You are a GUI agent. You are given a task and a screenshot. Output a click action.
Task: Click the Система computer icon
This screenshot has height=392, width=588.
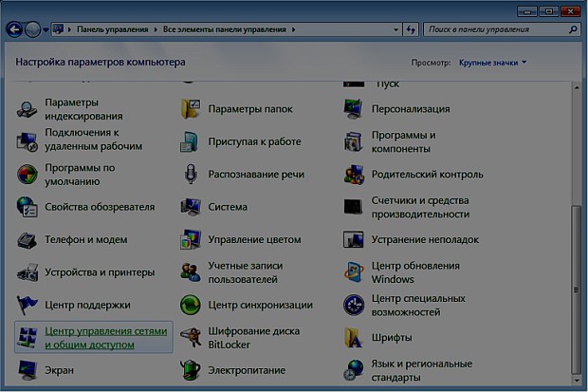click(x=191, y=207)
